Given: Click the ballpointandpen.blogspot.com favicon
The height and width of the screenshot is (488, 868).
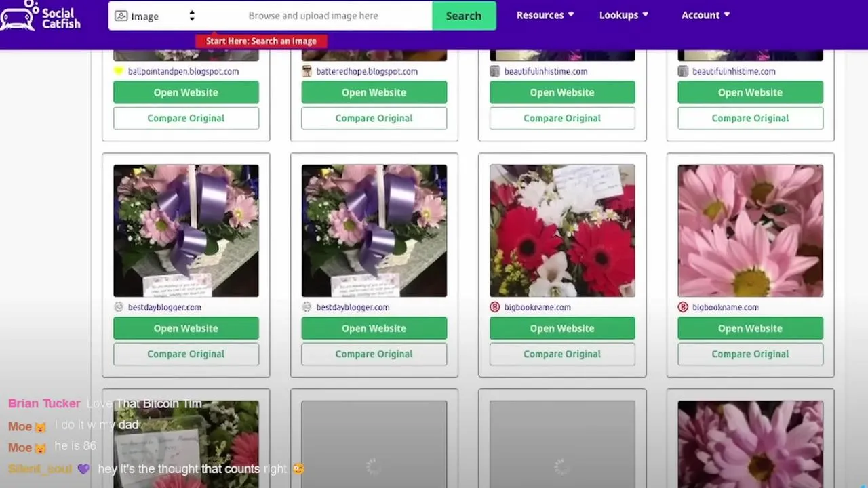Looking at the screenshot, I should click(x=119, y=71).
